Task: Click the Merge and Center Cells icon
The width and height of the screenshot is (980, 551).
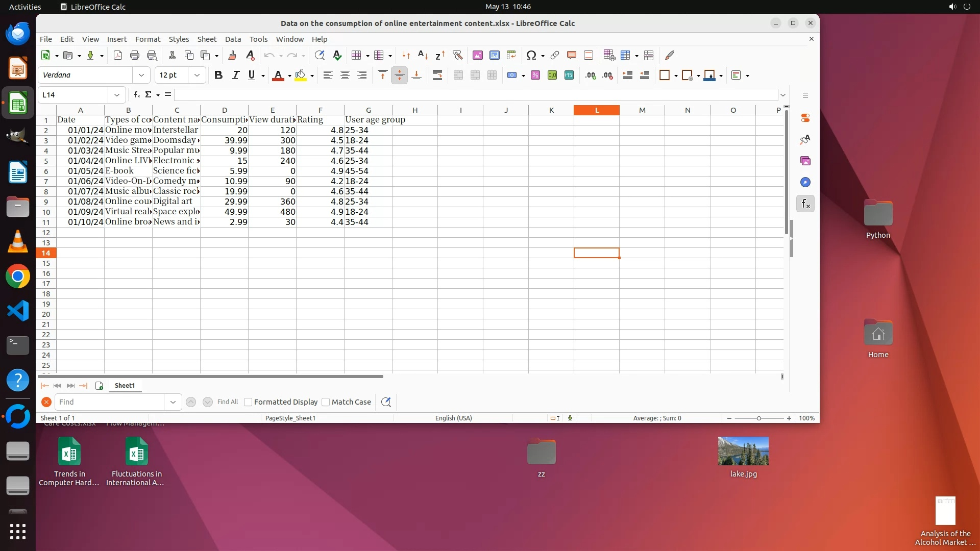Action: [x=458, y=76]
